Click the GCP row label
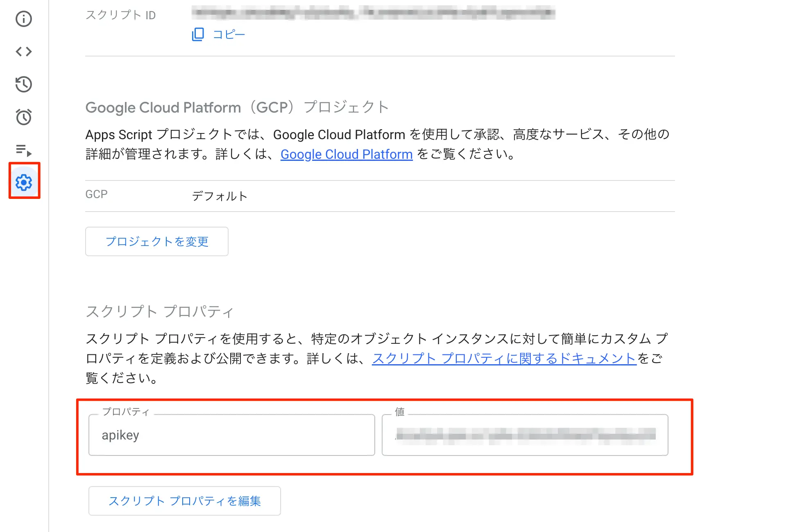This screenshot has height=532, width=811. tap(96, 194)
